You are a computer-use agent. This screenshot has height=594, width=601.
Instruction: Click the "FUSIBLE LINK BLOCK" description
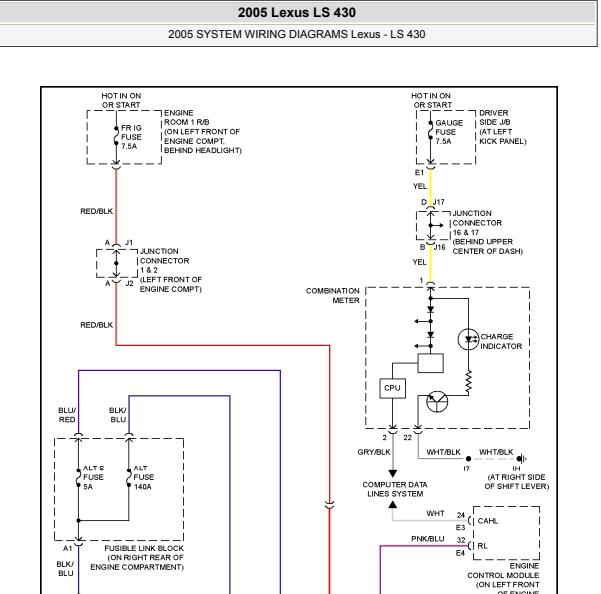(x=137, y=558)
